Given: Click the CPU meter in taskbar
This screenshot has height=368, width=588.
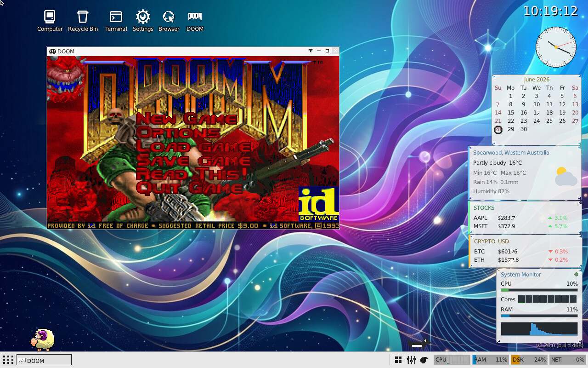Looking at the screenshot, I should [452, 360].
